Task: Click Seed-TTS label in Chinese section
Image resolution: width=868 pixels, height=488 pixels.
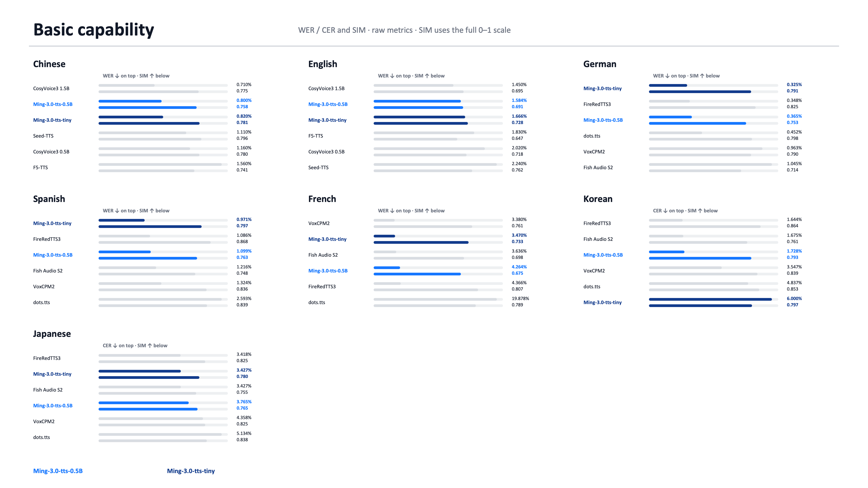Action: click(x=43, y=136)
